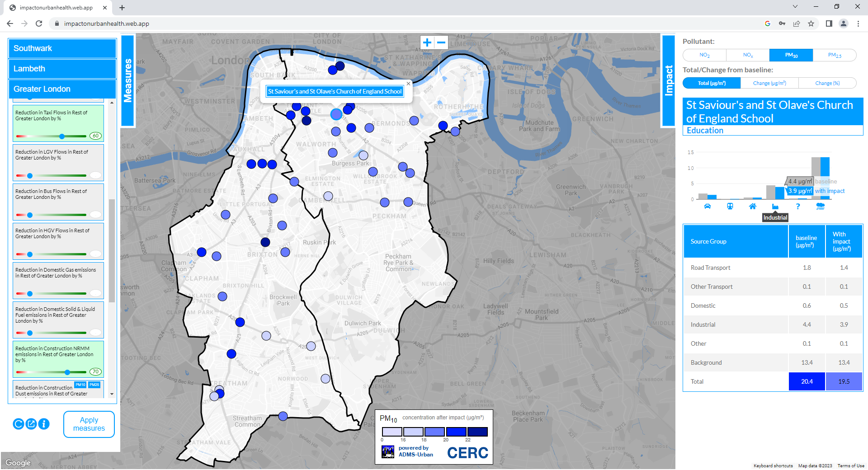Image resolution: width=868 pixels, height=470 pixels.
Task: Open the Chrome three-dot menu
Action: pyautogui.click(x=858, y=23)
